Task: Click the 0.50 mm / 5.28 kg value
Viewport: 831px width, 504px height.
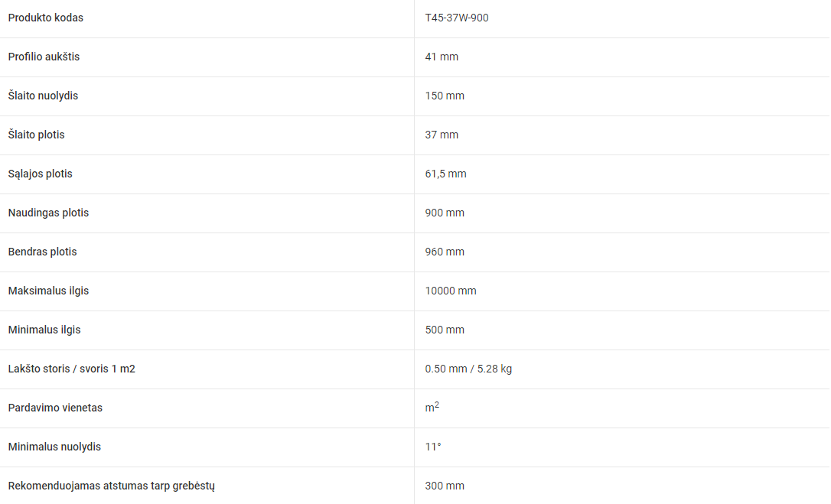Action: [x=468, y=369]
